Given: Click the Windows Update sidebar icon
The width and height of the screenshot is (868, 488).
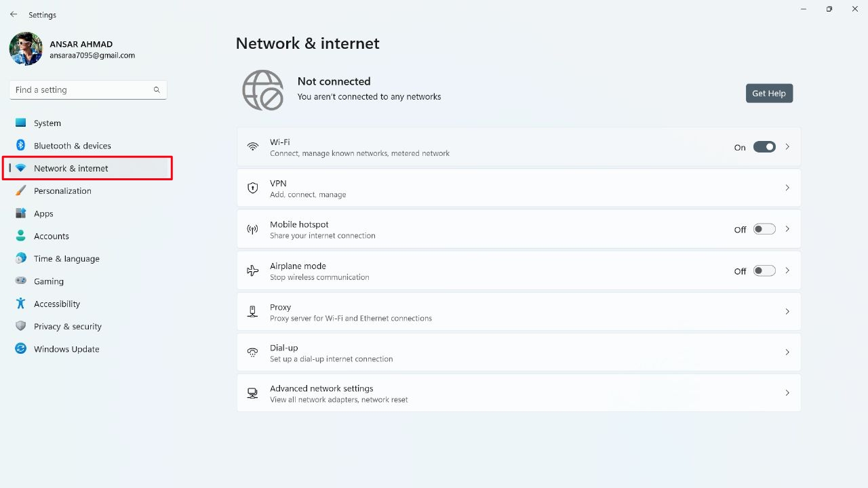Looking at the screenshot, I should (x=20, y=349).
